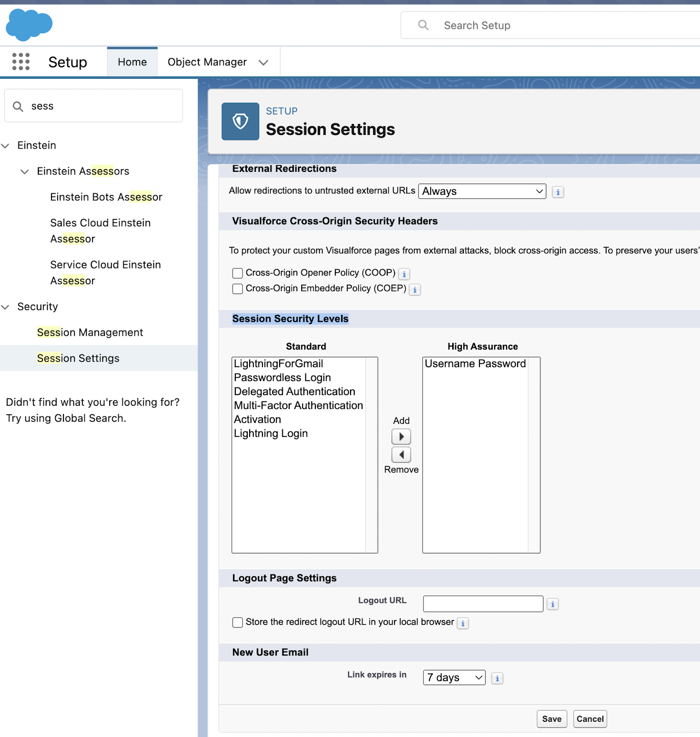Open the untrusted external URLs redirection dropdown
Image resolution: width=700 pixels, height=737 pixels.
[x=482, y=191]
